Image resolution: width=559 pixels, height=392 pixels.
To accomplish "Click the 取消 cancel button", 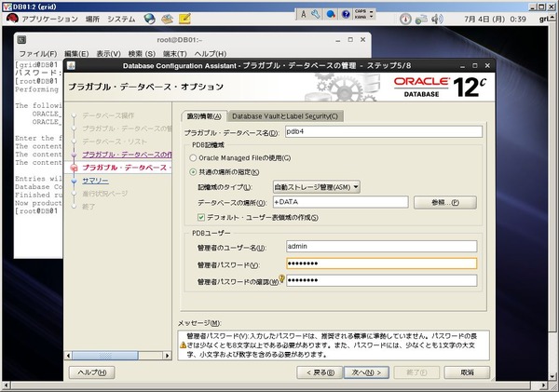I will point(467,372).
